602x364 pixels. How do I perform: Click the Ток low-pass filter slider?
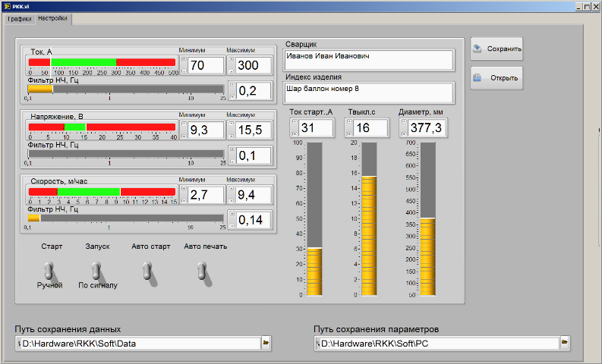126,89
